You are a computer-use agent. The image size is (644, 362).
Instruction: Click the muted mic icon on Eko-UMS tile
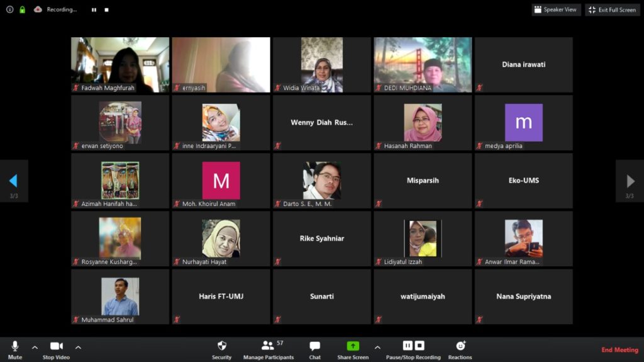479,203
